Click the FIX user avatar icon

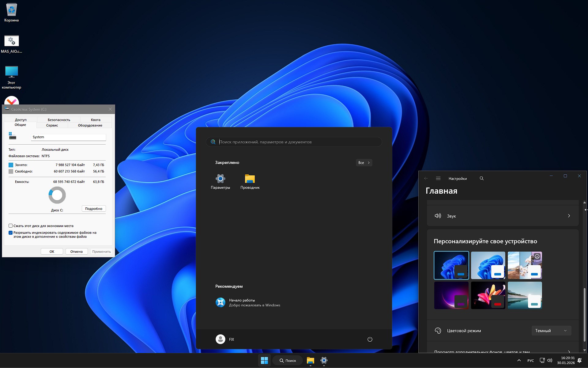coord(221,339)
